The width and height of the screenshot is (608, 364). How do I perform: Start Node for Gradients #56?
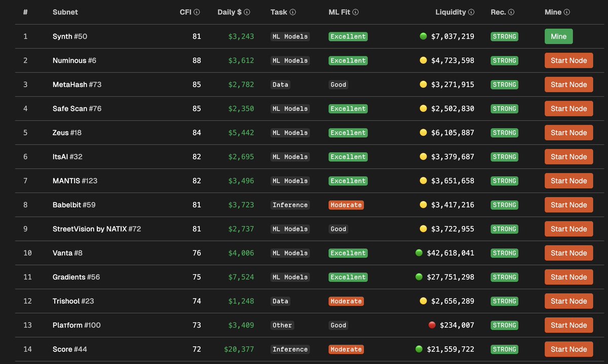(568, 277)
